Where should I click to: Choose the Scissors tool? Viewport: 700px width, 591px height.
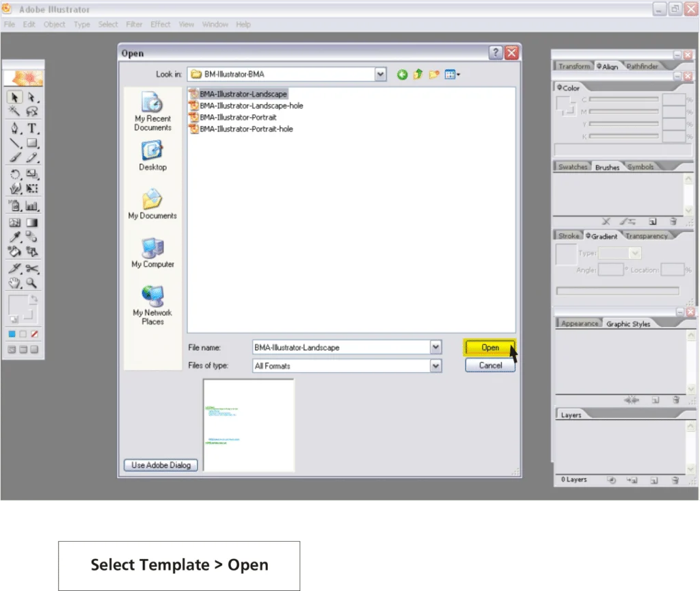click(31, 269)
